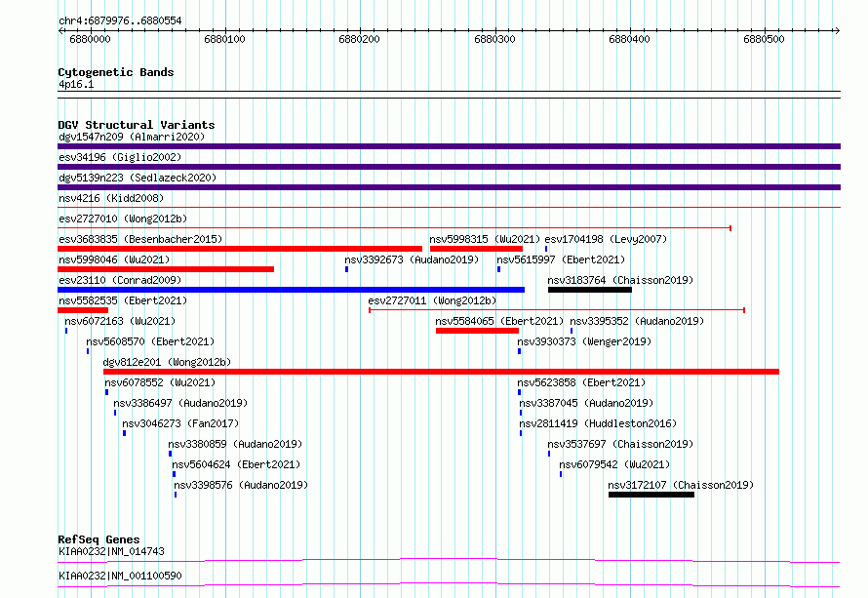The height and width of the screenshot is (598, 868).
Task: Click the 6880000 ruler position label
Action: coord(91,39)
